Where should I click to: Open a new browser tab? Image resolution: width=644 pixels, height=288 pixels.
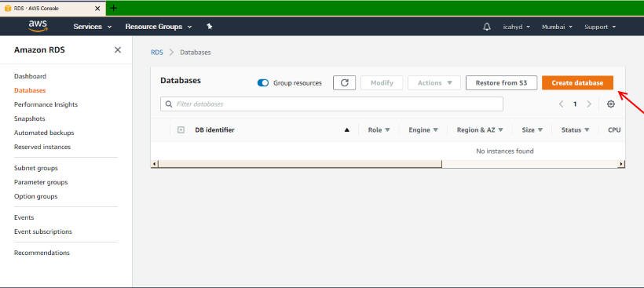coord(114,8)
